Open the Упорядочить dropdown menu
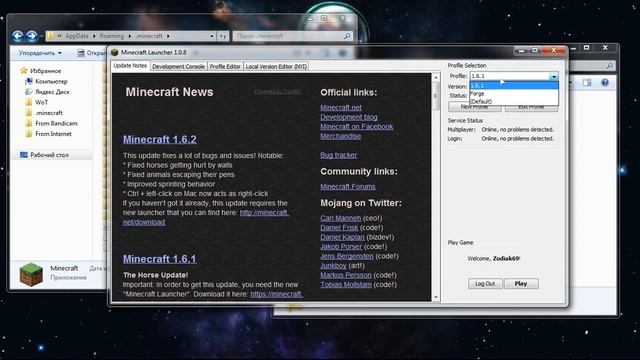 tap(40, 53)
